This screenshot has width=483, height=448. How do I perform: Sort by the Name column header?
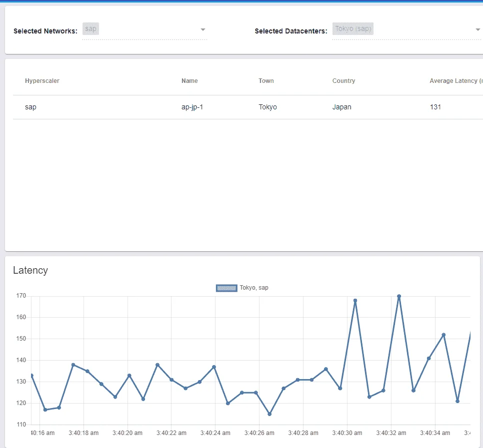[189, 80]
